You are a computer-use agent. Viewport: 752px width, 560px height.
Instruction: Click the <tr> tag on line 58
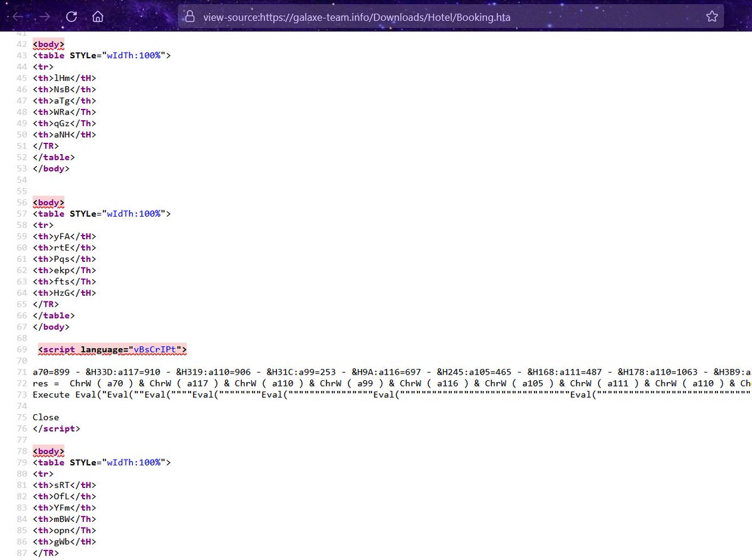[43, 225]
